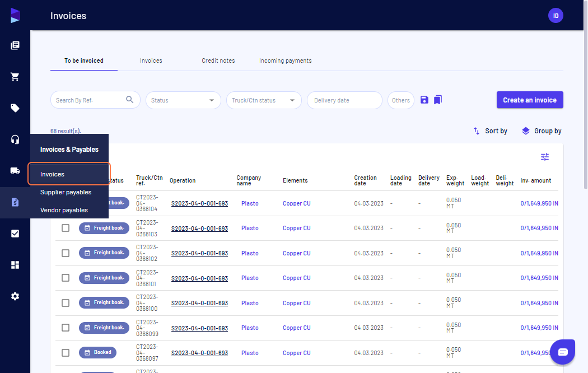Switch to the Invoices tab
Screen dimensions: 588x373
(151, 60)
